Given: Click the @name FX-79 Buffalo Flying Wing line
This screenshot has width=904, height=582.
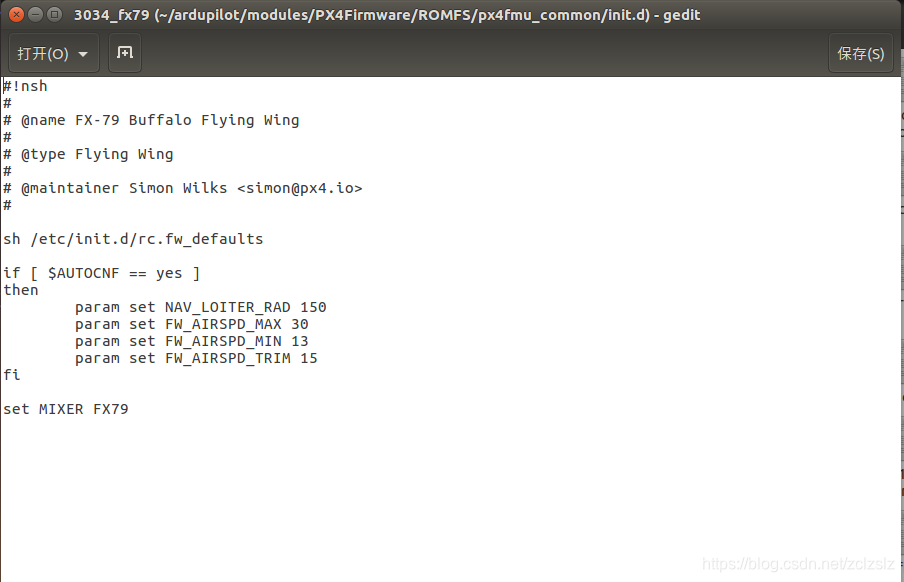Looking at the screenshot, I should [x=151, y=120].
